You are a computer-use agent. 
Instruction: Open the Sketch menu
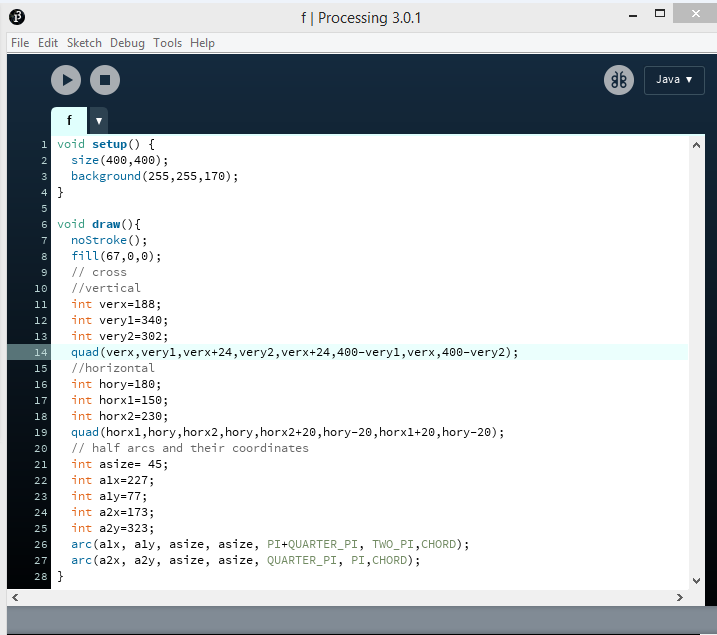point(84,43)
